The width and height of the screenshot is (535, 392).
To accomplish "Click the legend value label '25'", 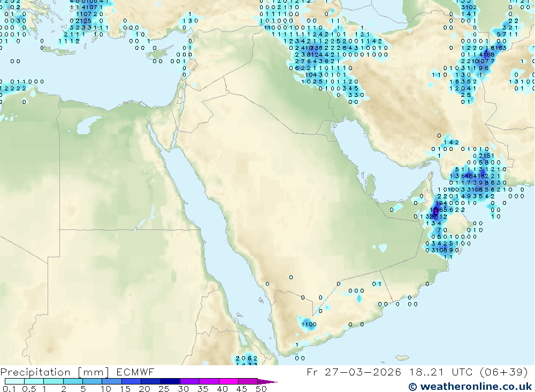I will click(x=164, y=389).
